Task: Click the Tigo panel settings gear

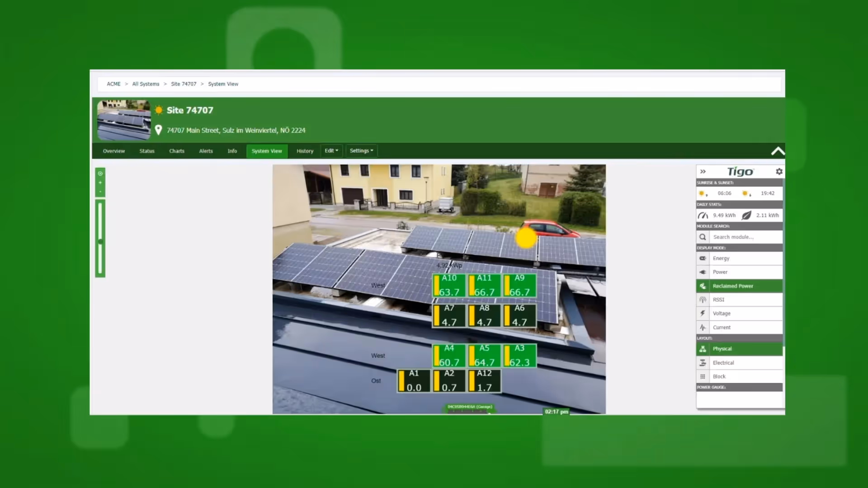Action: click(x=779, y=172)
